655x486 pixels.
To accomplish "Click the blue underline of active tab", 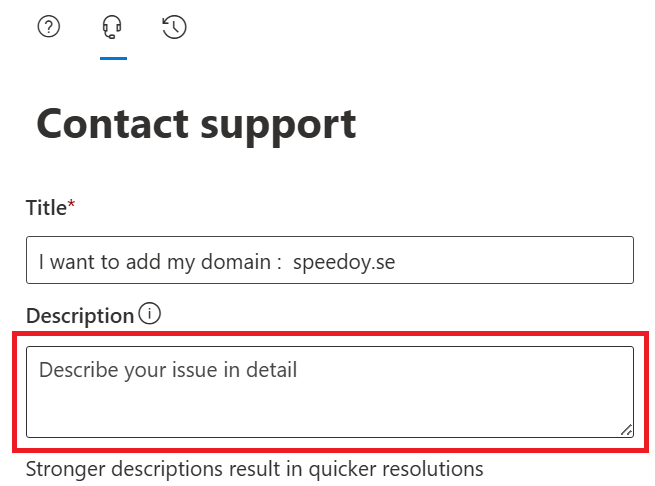I will 113,58.
